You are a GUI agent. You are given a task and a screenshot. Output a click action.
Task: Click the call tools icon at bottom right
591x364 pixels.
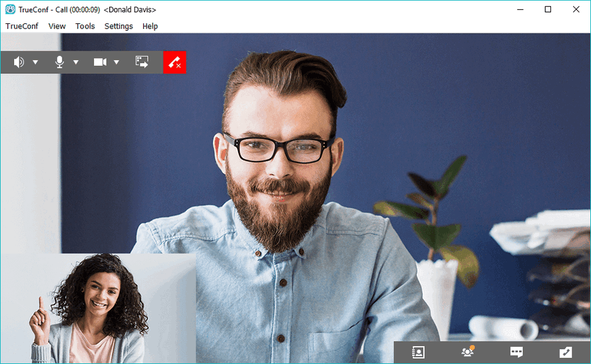[x=565, y=352]
